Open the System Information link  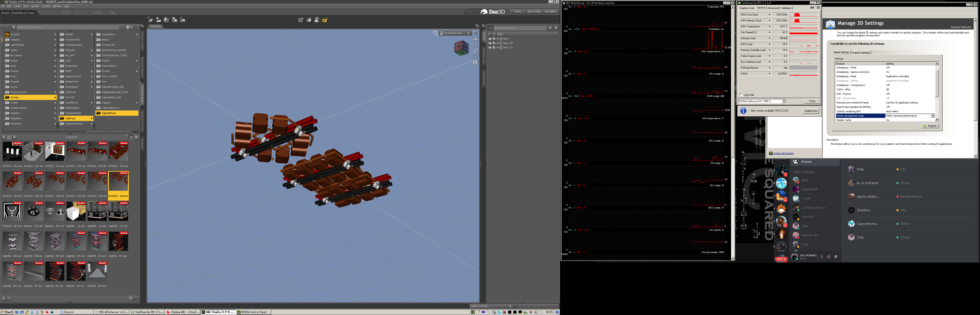tap(783, 153)
